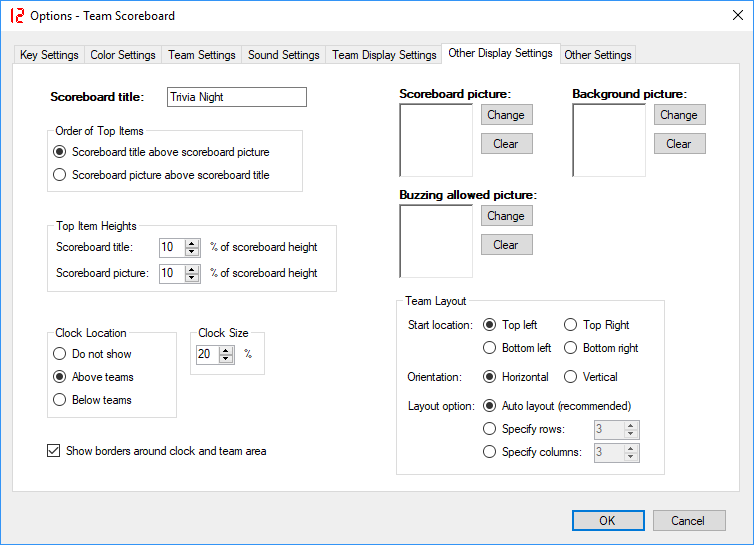Image resolution: width=754 pixels, height=545 pixels.
Task: Increase the Clock Size value
Action: [x=226, y=350]
